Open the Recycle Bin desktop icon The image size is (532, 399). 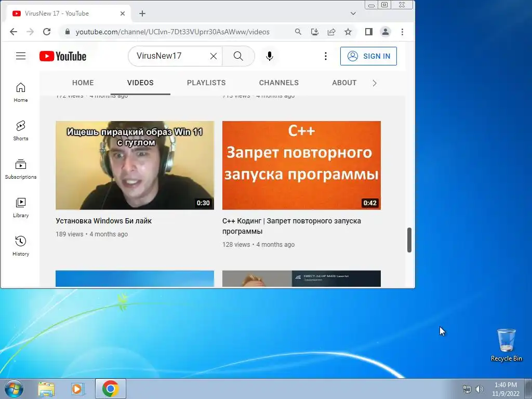click(x=506, y=345)
